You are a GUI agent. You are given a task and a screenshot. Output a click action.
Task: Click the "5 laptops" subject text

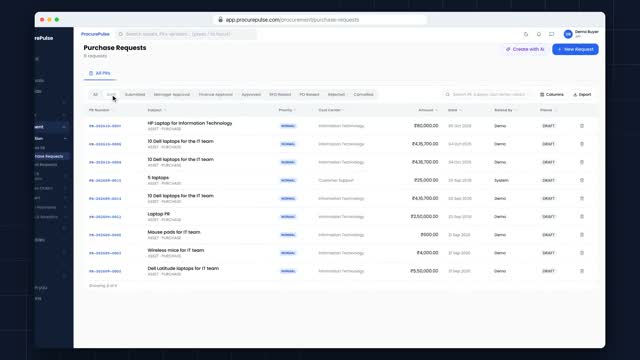point(158,178)
